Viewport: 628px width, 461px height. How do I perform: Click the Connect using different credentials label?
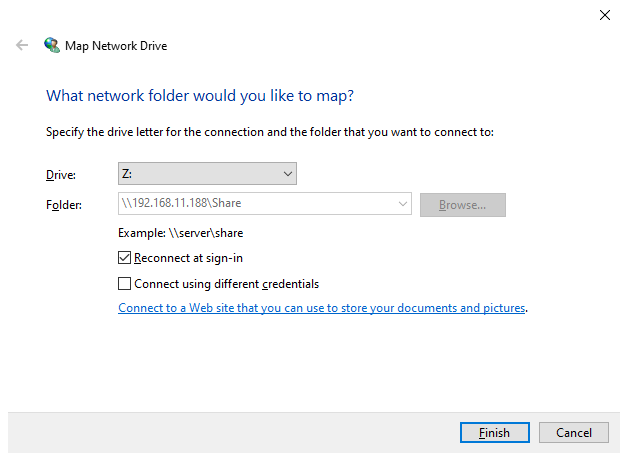227,284
